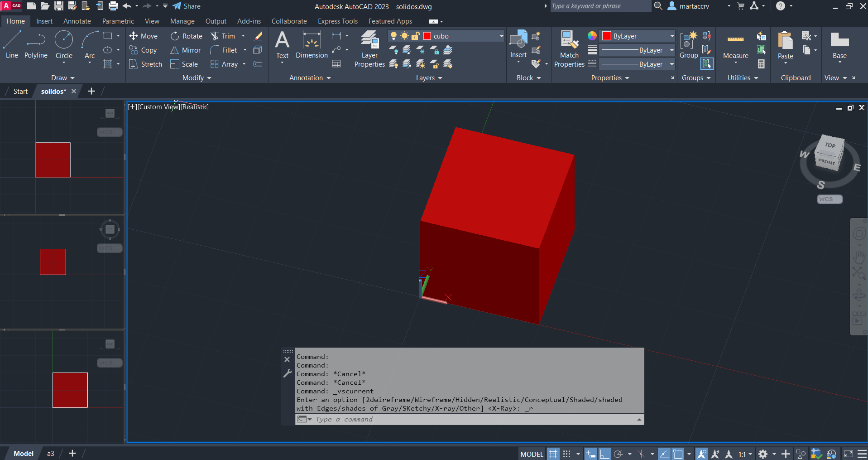This screenshot has height=460, width=868.
Task: Expand the Modify panel
Action: pyautogui.click(x=197, y=78)
